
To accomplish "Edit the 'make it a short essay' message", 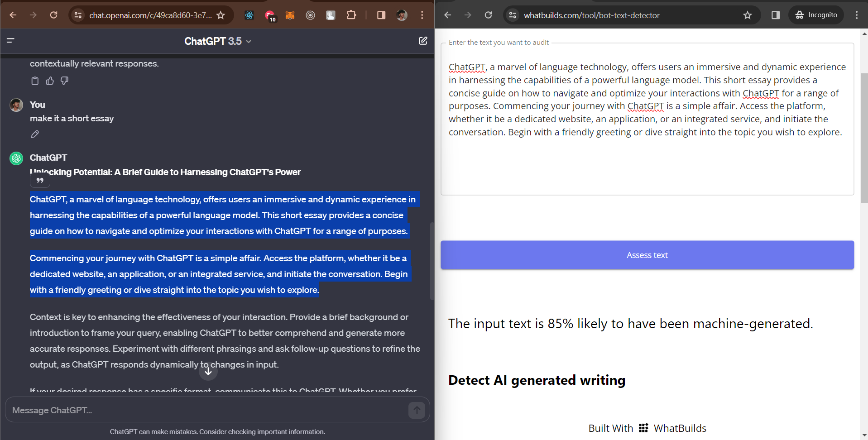I will [35, 134].
